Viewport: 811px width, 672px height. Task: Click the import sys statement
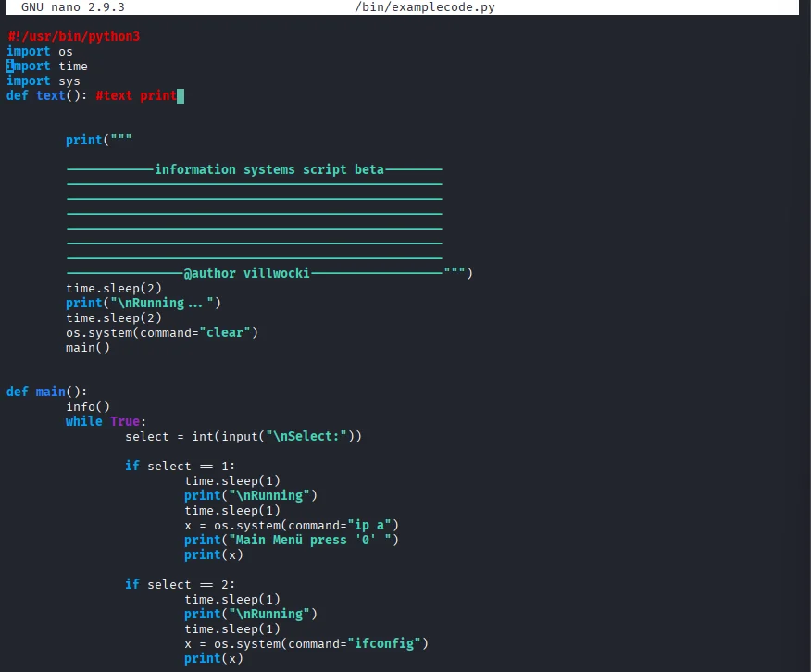point(42,81)
